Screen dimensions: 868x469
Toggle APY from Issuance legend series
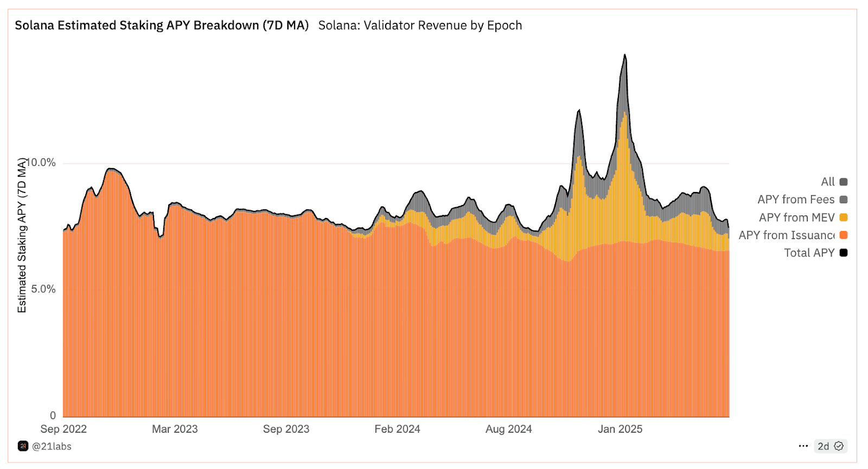pos(793,235)
